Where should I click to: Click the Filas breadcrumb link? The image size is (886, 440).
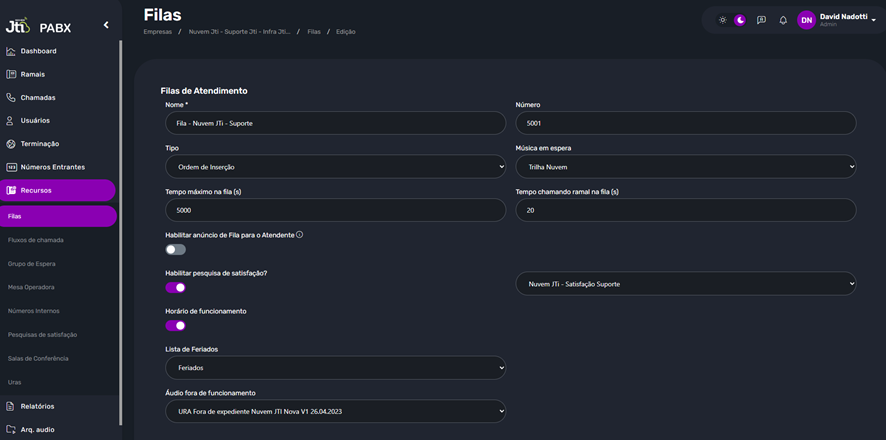pos(314,32)
